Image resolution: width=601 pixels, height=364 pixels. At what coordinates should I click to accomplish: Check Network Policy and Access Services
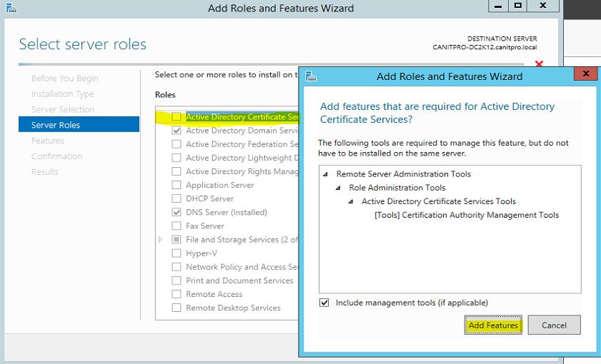[177, 267]
